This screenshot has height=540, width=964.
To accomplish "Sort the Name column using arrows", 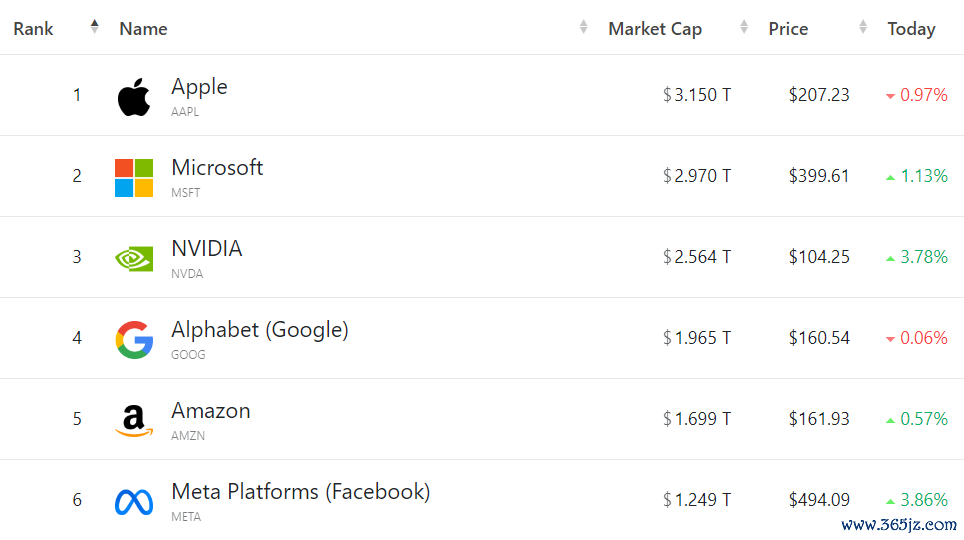I will tap(583, 26).
